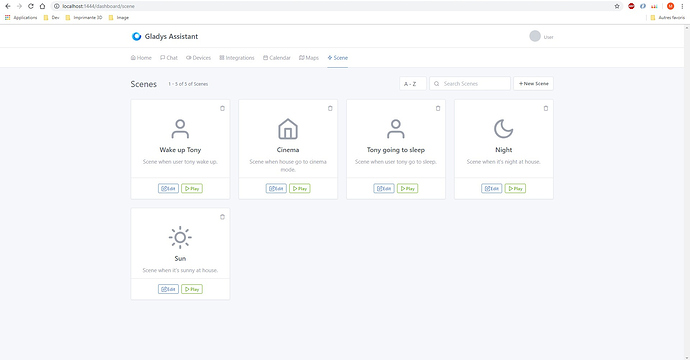
Task: Reload the page in the browser
Action: coord(30,6)
